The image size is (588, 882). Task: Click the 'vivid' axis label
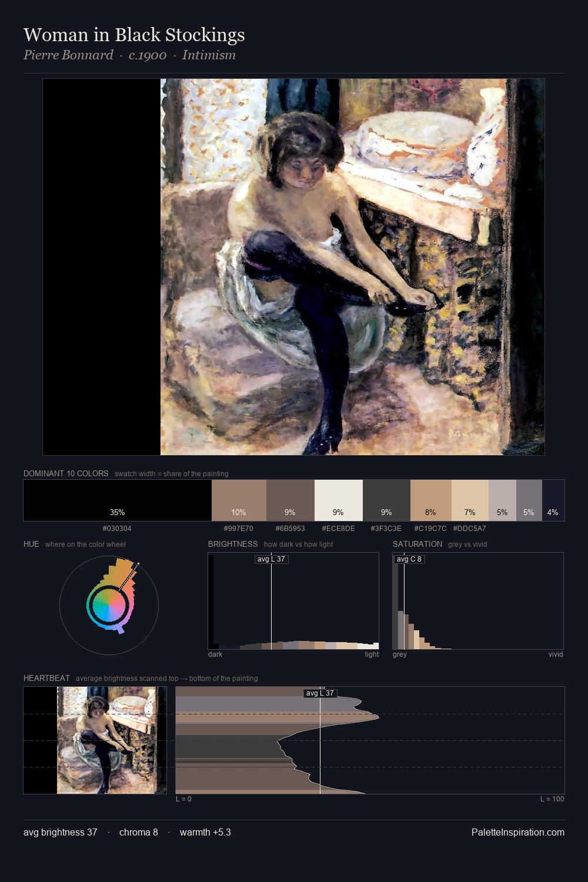tap(556, 654)
